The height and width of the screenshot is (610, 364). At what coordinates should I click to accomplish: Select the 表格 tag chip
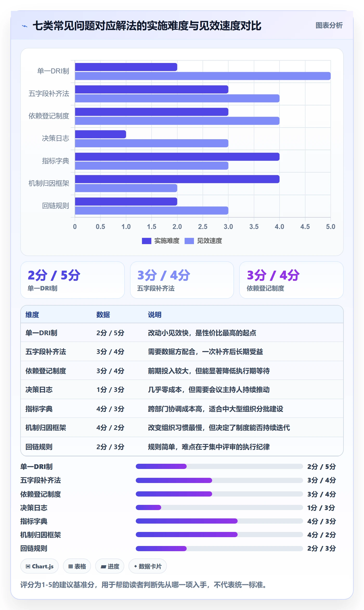tap(77, 566)
